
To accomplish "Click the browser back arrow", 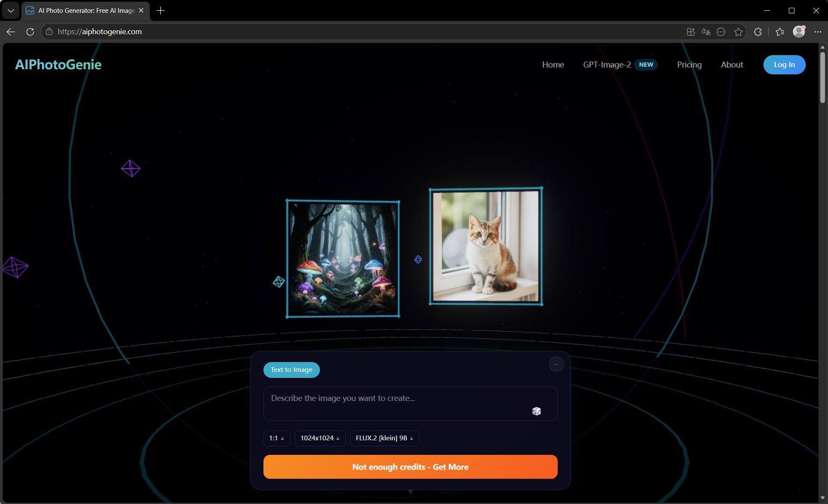I will pos(11,32).
